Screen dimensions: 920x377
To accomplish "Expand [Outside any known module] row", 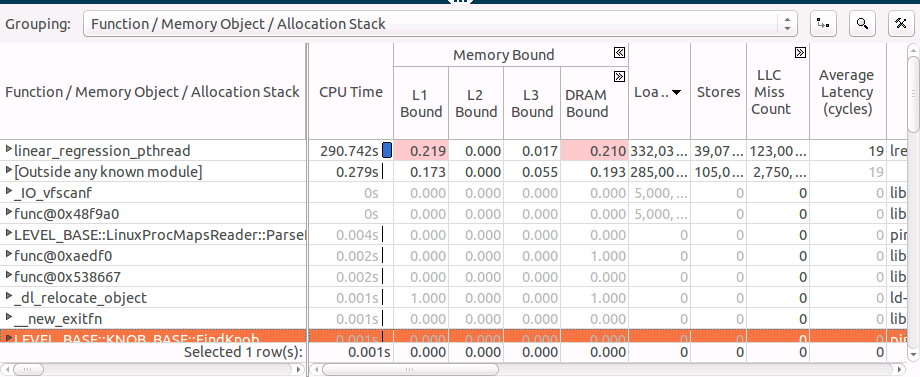I will tap(8, 171).
